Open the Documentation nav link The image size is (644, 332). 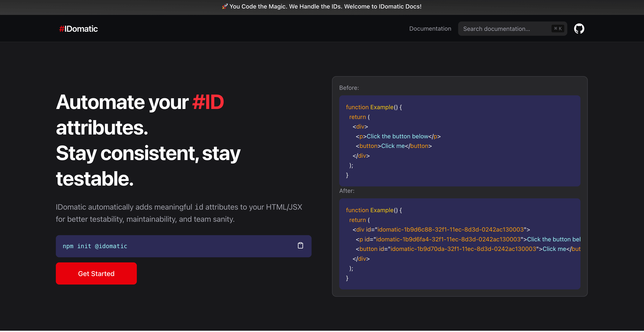tap(430, 29)
